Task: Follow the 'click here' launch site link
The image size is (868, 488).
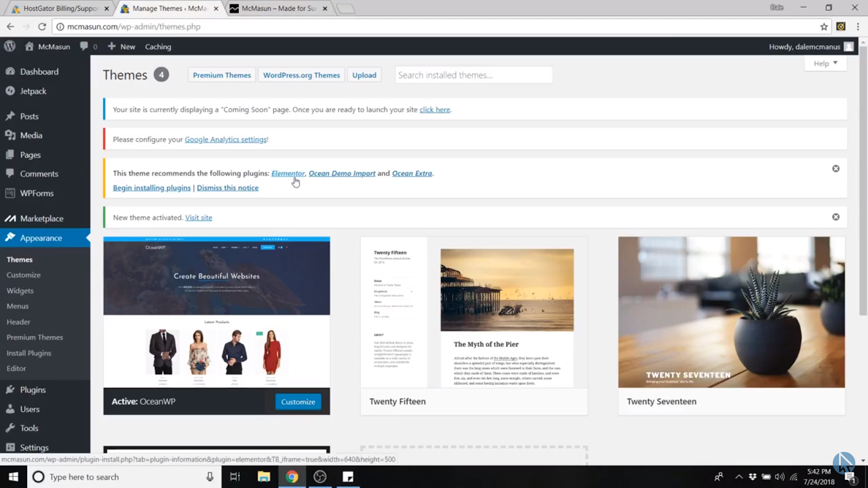Action: pos(435,110)
